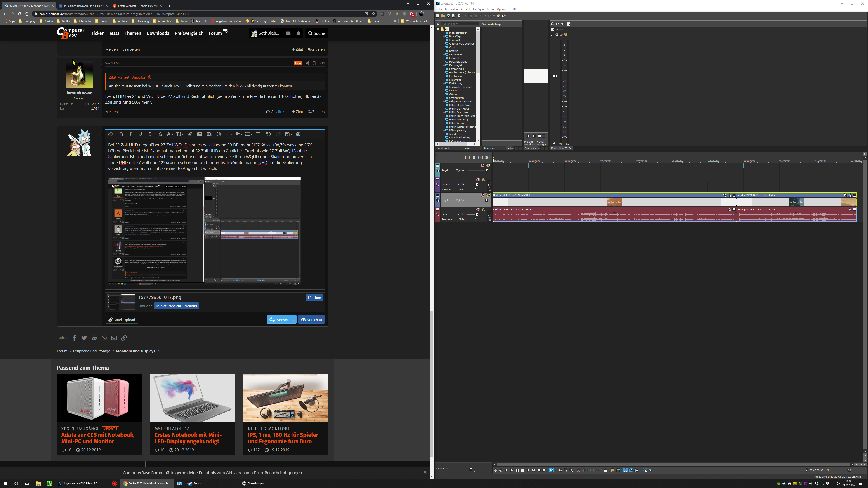This screenshot has width=868, height=488.
Task: Insert smiley via emoji icon in editor
Action: (x=219, y=134)
